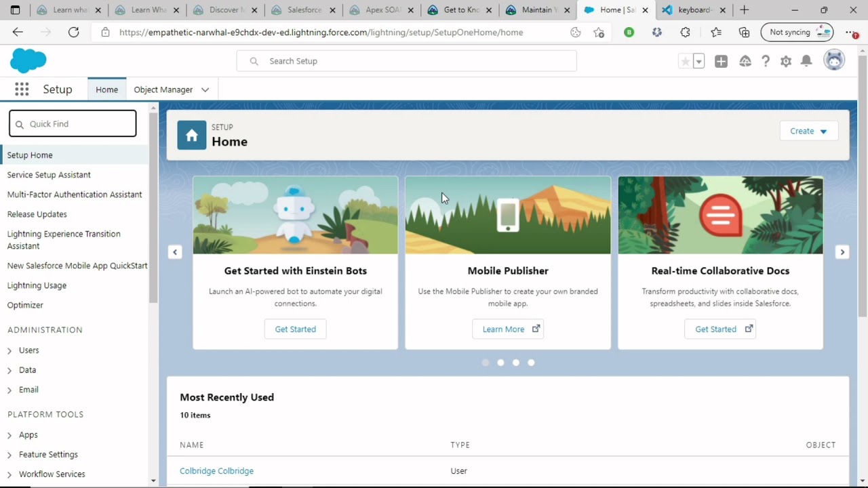Open the Salesforce Help question mark

[766, 61]
